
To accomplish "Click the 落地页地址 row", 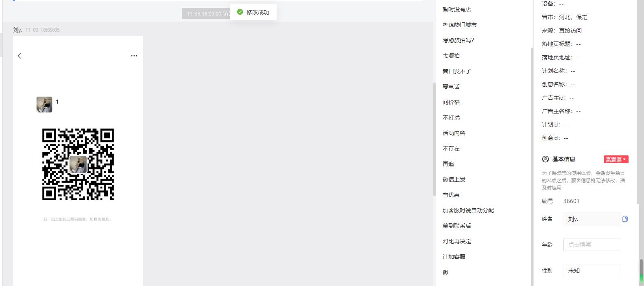I will [x=561, y=57].
